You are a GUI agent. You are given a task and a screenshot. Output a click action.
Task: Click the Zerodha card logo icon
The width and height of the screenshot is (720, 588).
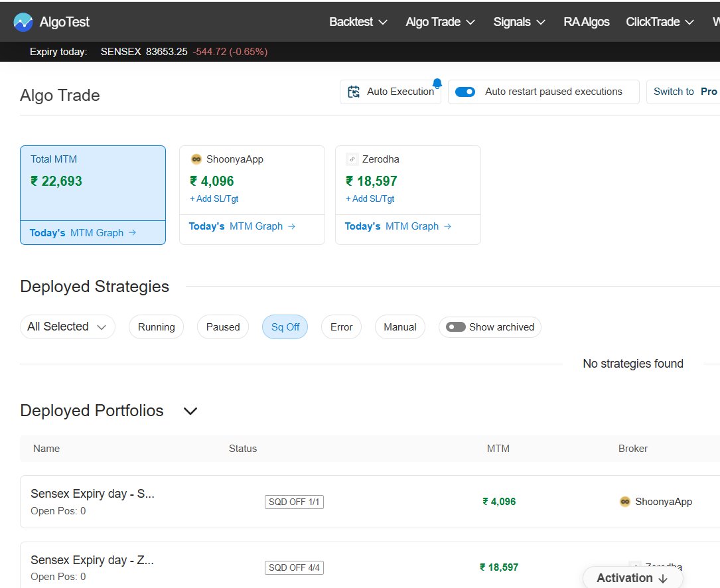pos(352,159)
